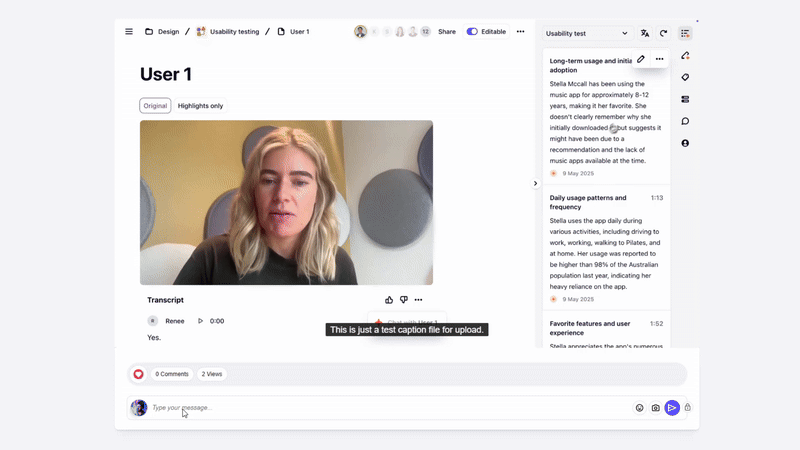Open the tags panel from the right sidebar

click(685, 78)
